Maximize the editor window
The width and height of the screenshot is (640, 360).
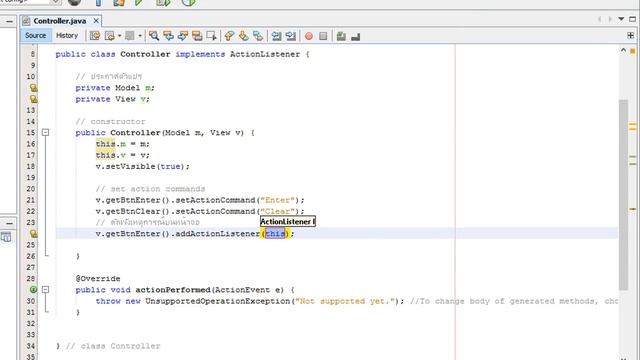click(632, 19)
